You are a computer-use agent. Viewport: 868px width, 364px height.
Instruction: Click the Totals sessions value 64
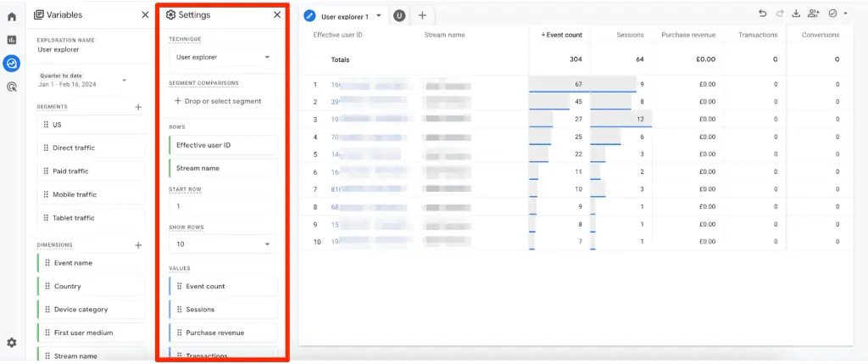639,59
